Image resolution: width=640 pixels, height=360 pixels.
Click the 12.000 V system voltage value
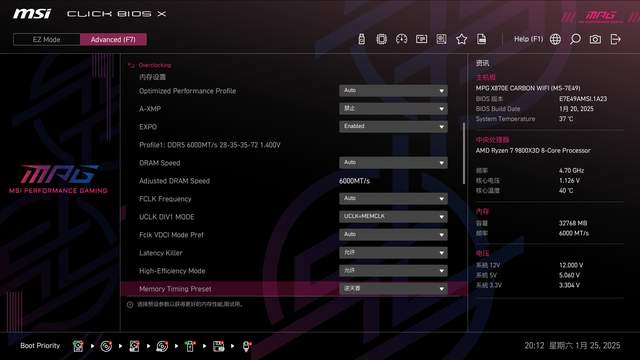point(571,265)
